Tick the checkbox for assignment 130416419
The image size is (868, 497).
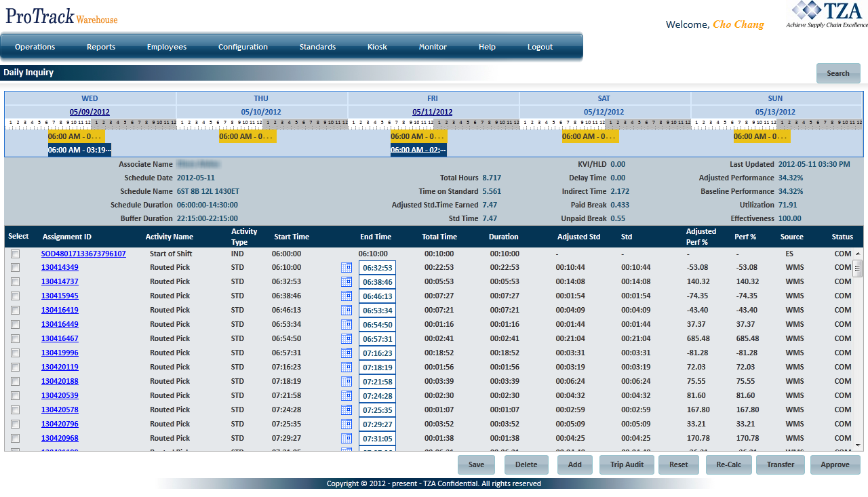tap(15, 311)
